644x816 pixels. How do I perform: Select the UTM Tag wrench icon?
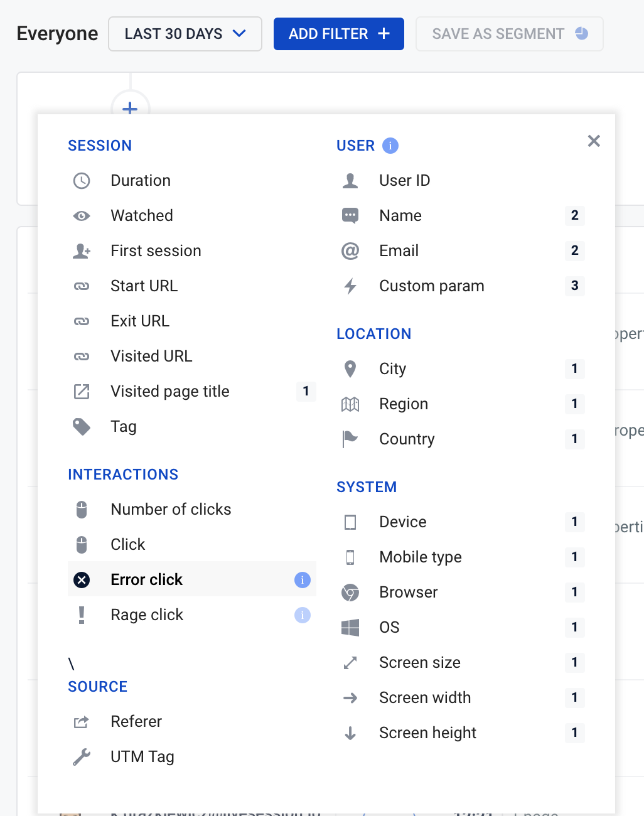81,756
